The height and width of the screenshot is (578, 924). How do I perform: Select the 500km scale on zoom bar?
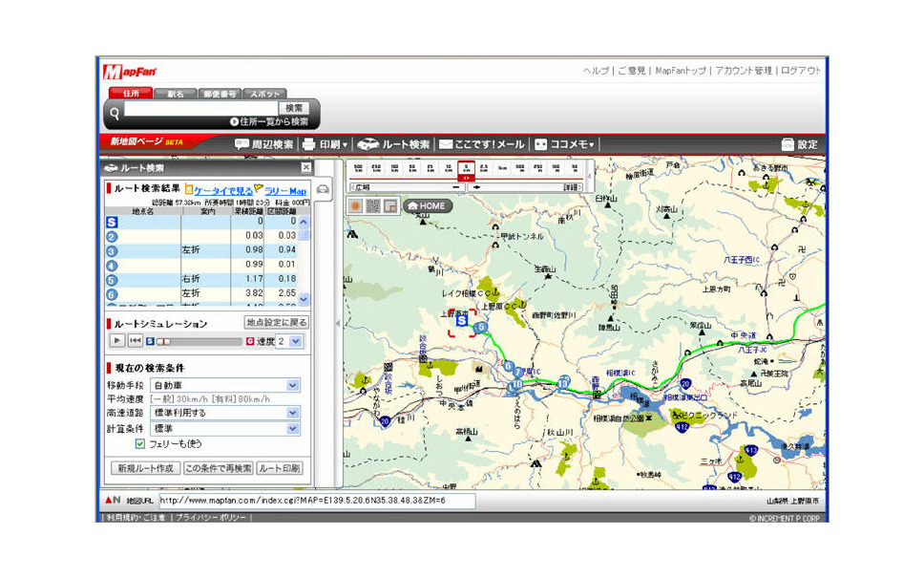click(358, 169)
